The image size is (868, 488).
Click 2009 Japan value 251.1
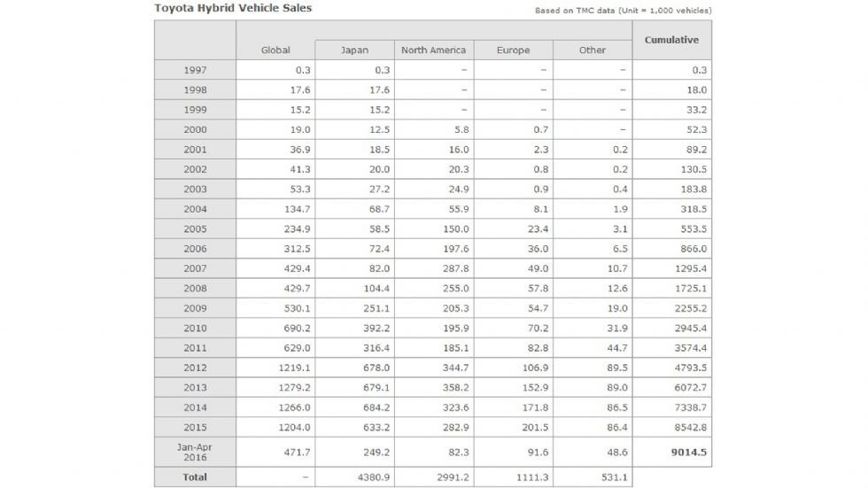(376, 308)
